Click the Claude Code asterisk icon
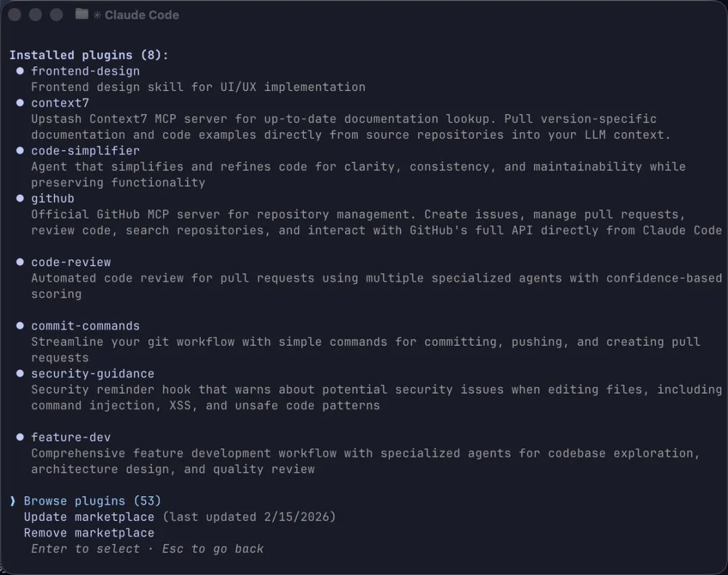The height and width of the screenshot is (575, 728). 97,15
